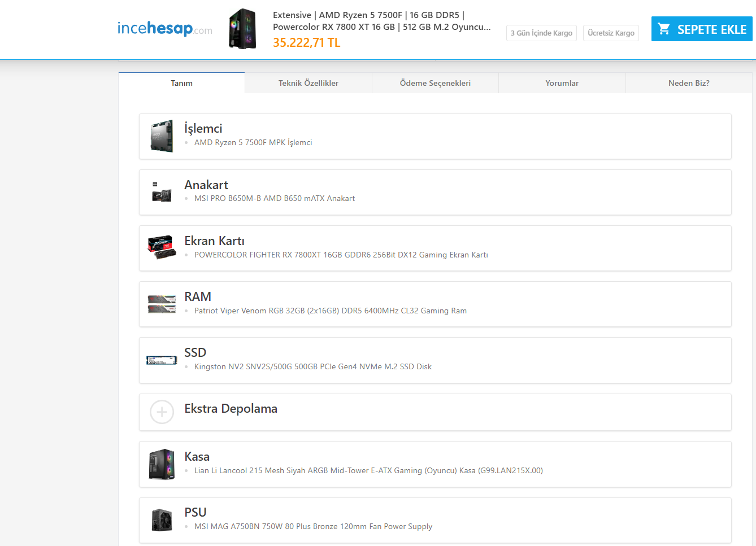Click the 35.222,71 TL price

[x=307, y=43]
